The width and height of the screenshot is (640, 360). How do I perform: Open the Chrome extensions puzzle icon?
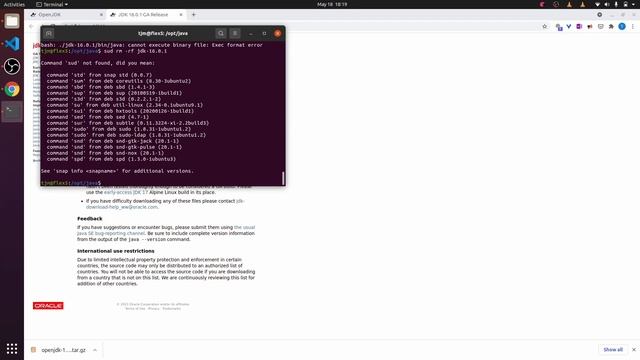click(611, 27)
